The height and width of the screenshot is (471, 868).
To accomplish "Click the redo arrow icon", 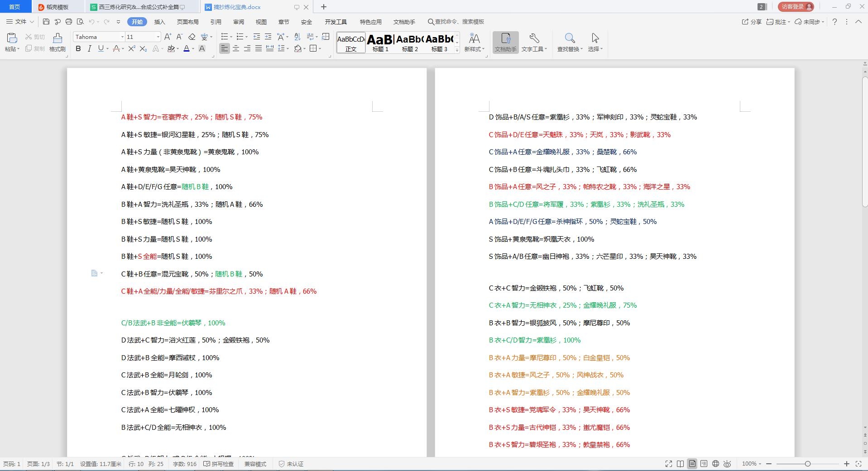I will point(107,22).
